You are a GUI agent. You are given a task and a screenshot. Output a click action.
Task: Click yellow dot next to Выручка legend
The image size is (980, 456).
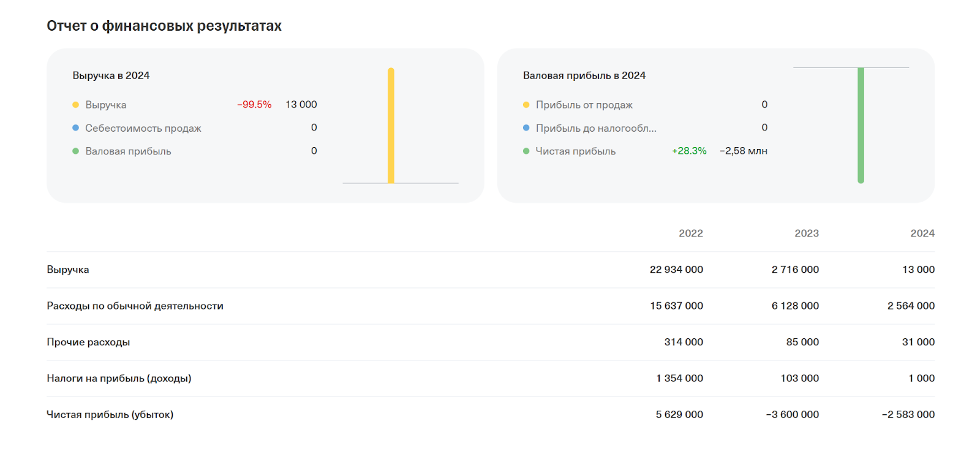76,105
